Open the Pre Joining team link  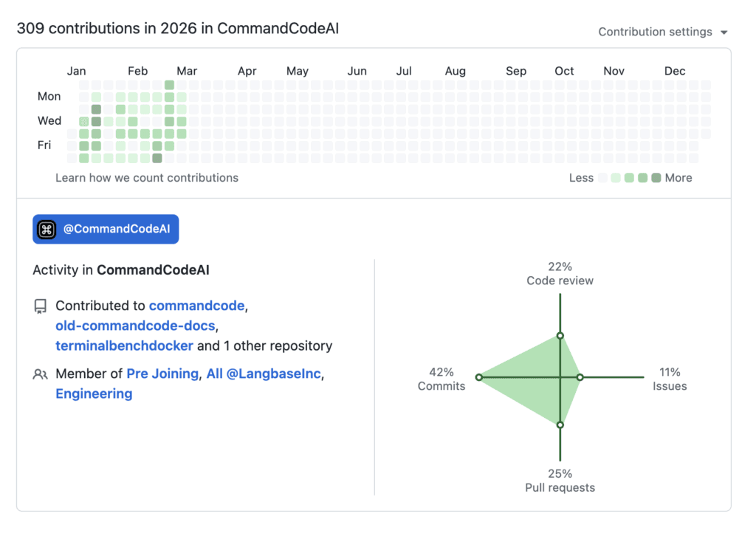[x=162, y=374]
